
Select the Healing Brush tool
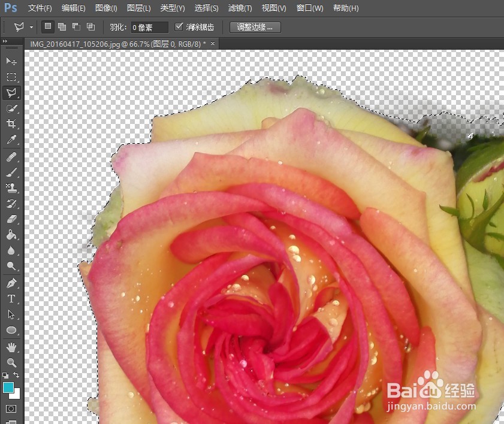tap(11, 157)
